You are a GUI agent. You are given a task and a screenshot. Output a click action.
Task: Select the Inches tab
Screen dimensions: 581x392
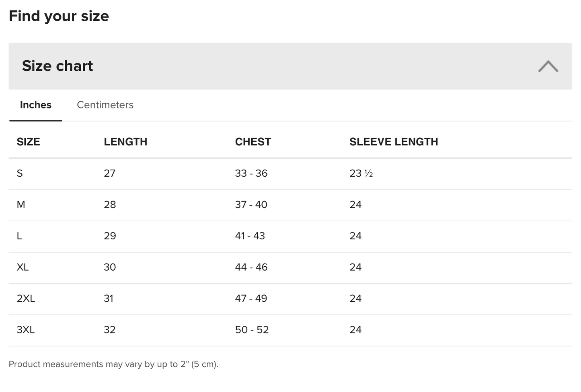[x=36, y=105]
